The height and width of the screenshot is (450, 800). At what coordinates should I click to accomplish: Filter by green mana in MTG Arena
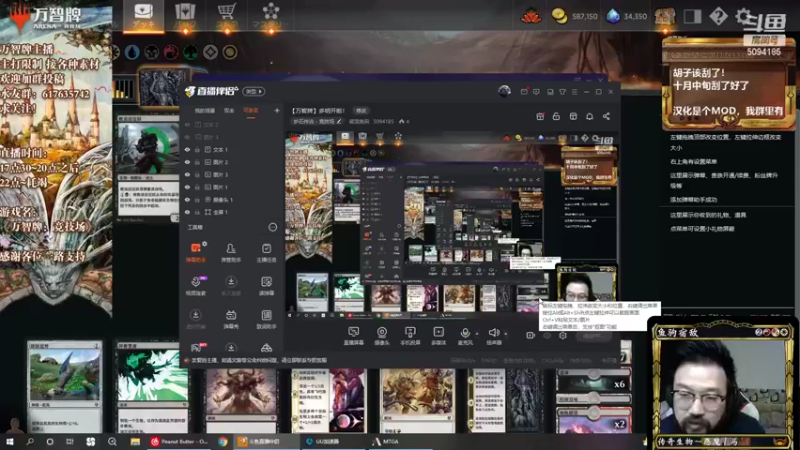pos(191,52)
